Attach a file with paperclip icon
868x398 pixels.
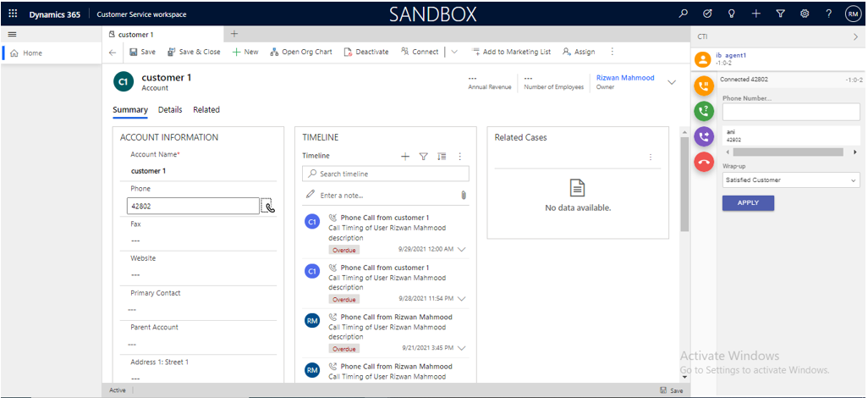click(x=464, y=195)
